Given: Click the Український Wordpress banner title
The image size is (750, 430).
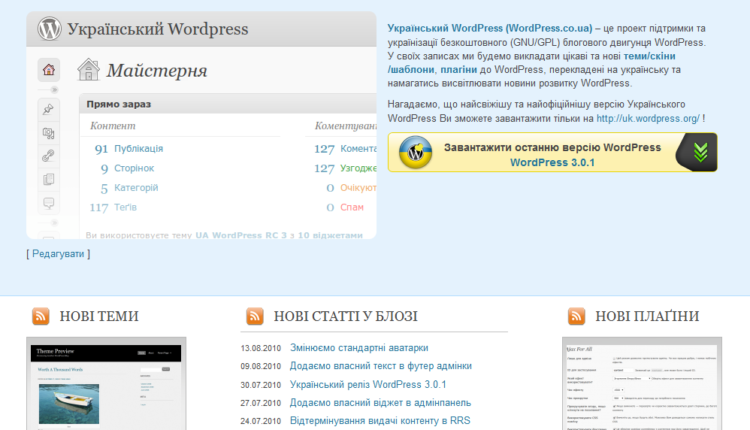Looking at the screenshot, I should [x=158, y=29].
